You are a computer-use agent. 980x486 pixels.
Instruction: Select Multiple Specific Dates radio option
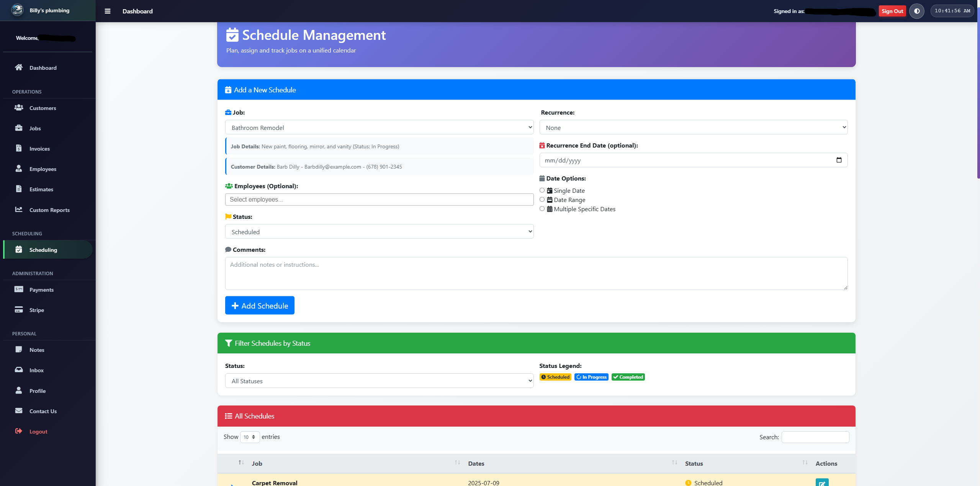click(542, 209)
